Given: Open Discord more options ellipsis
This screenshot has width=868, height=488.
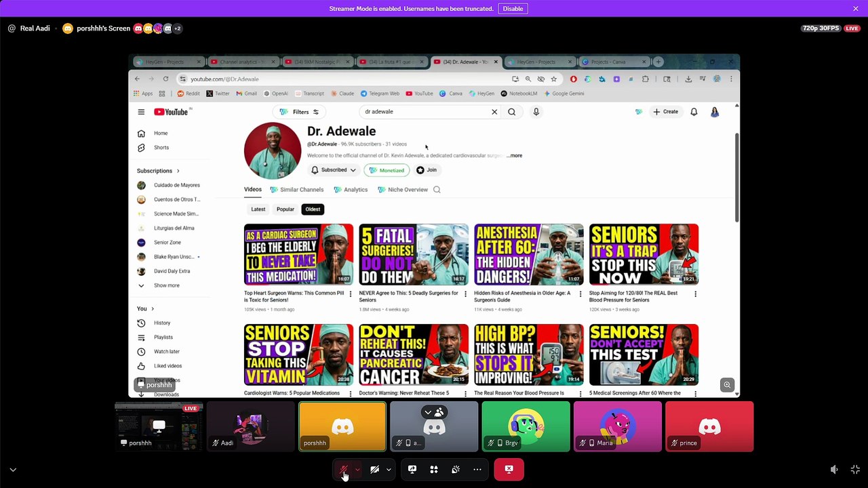Looking at the screenshot, I should 477,469.
